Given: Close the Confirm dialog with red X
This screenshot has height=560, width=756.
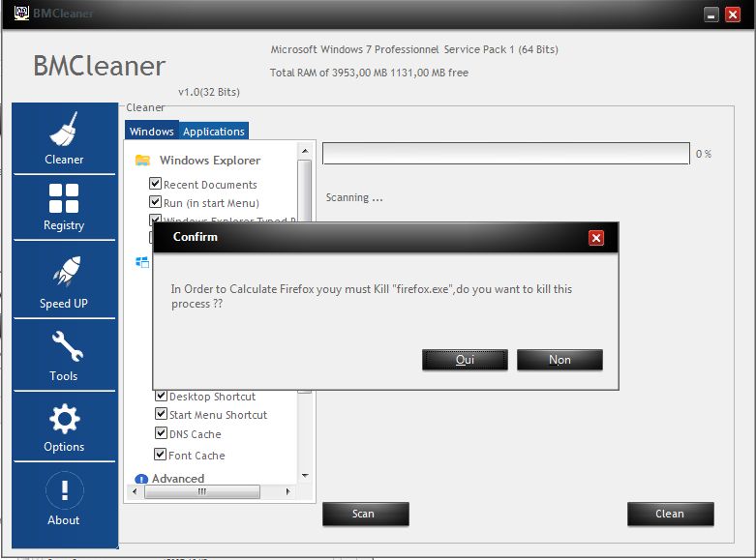Looking at the screenshot, I should (x=596, y=238).
